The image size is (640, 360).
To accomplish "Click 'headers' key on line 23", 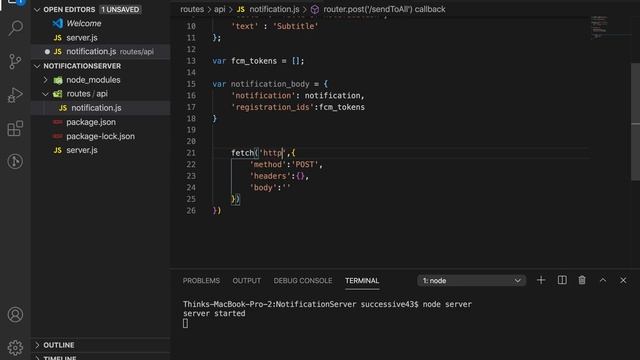I will tap(270, 176).
